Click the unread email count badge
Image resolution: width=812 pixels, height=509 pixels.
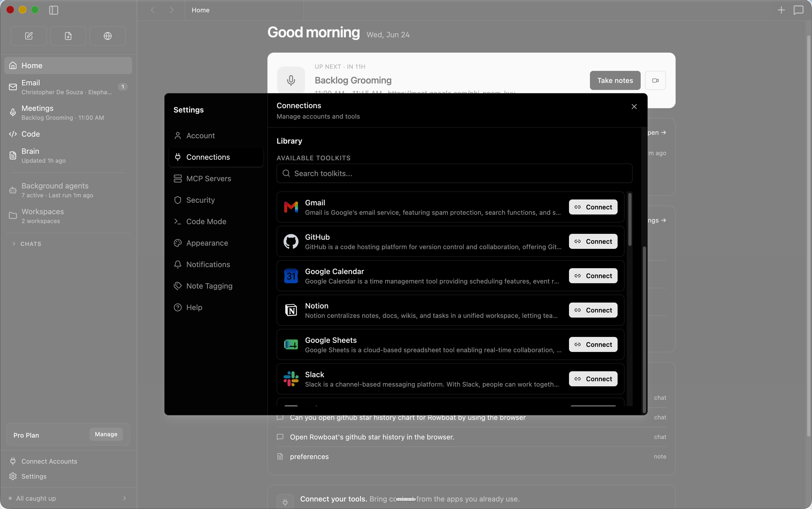(x=122, y=87)
